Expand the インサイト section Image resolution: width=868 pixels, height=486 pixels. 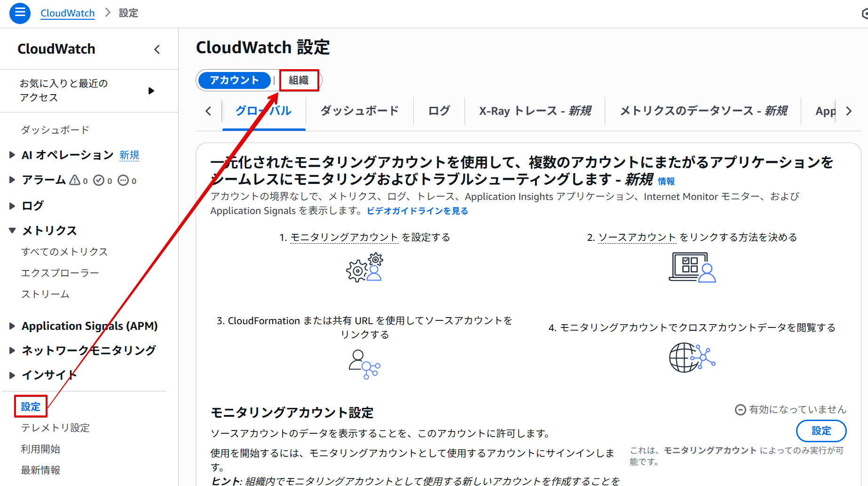[x=12, y=375]
